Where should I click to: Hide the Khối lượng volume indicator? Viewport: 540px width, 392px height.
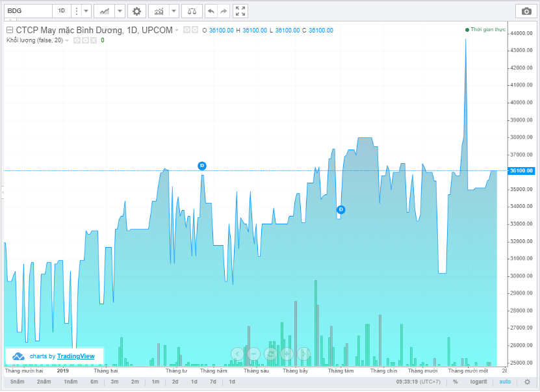(x=77, y=40)
